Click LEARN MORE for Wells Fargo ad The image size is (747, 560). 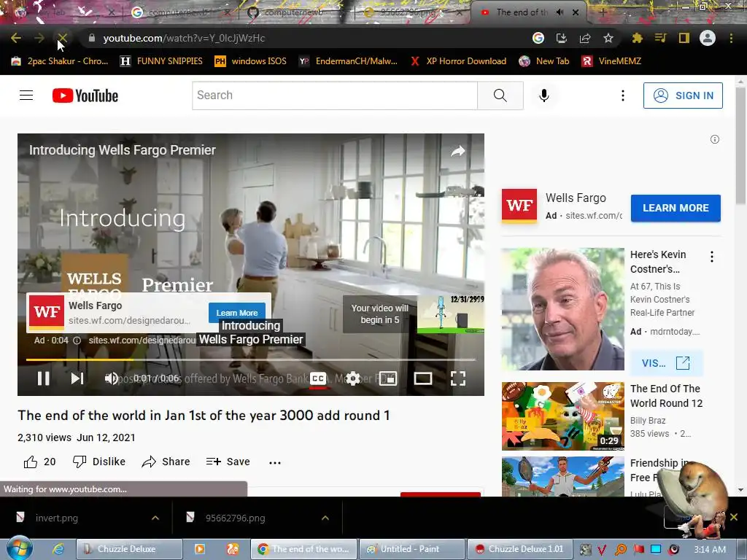coord(676,208)
